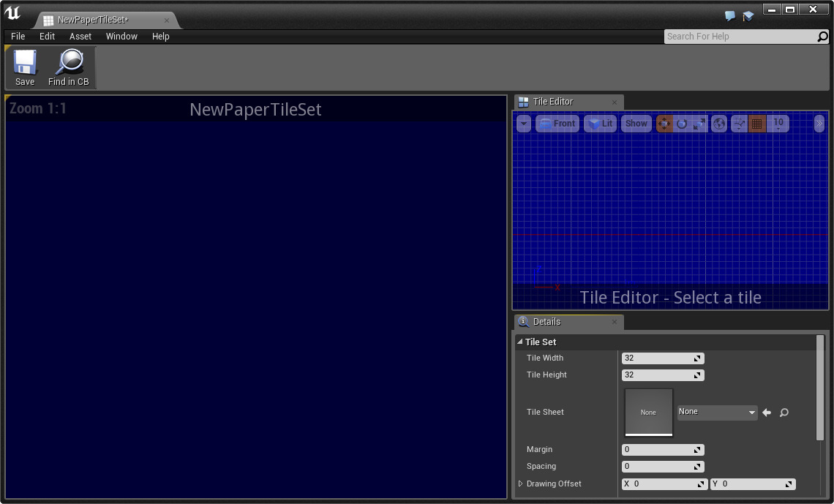This screenshot has height=504, width=834.
Task: Click the Save toolbar icon
Action: 25,64
